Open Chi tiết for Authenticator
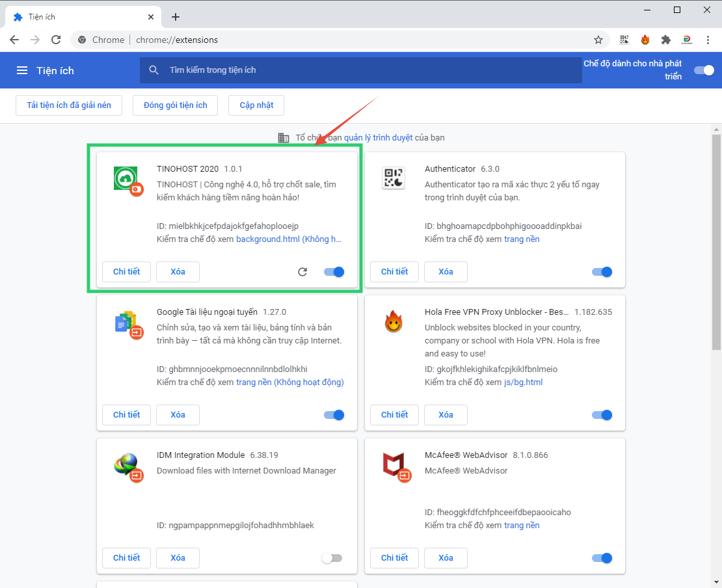 coord(395,272)
